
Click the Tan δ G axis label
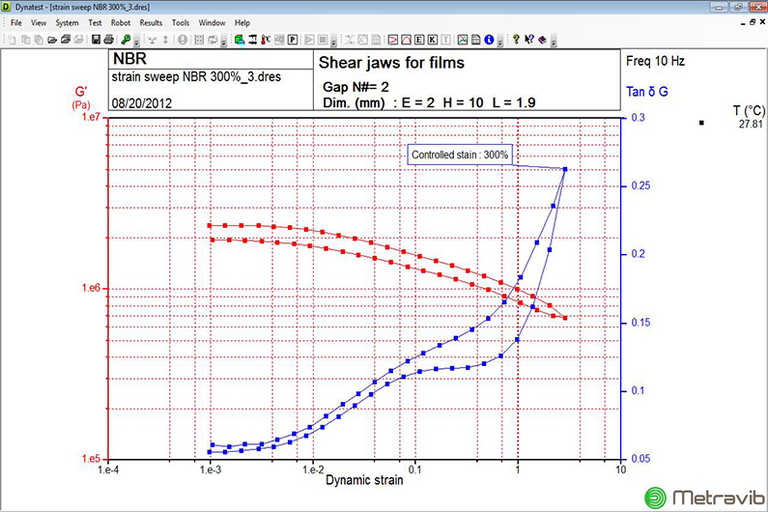click(x=647, y=92)
